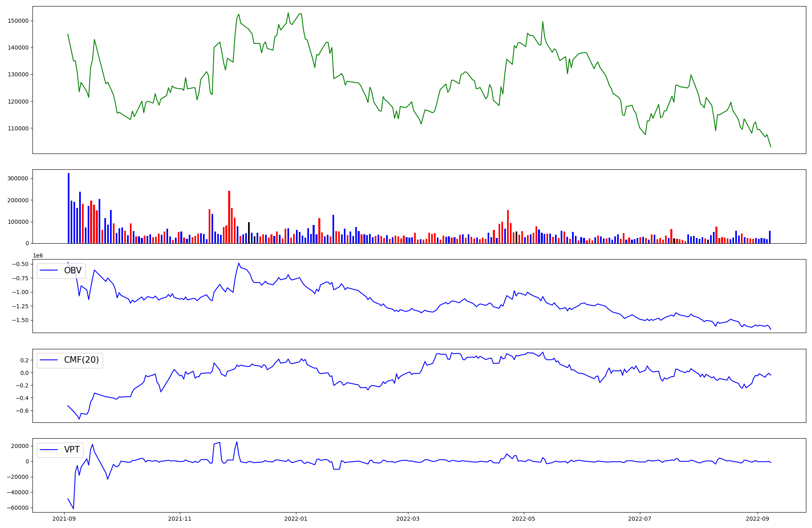Click the blue line sample in OBV legend
The height and width of the screenshot is (528, 812).
pos(50,270)
